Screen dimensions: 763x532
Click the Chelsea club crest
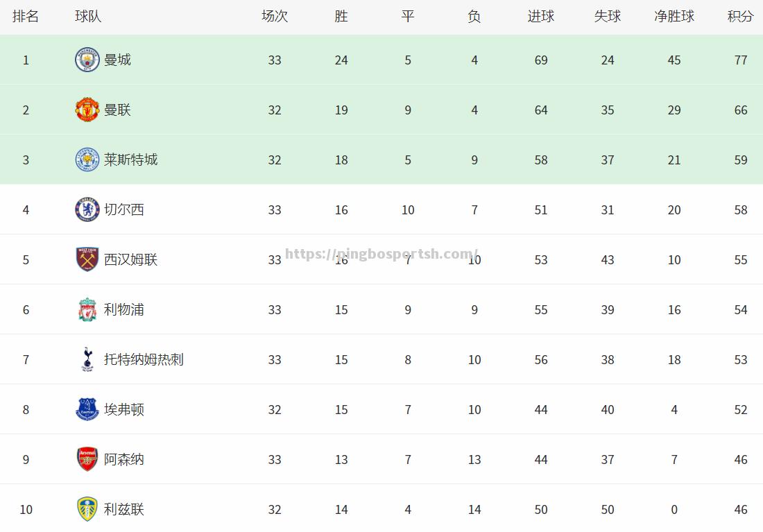point(87,209)
